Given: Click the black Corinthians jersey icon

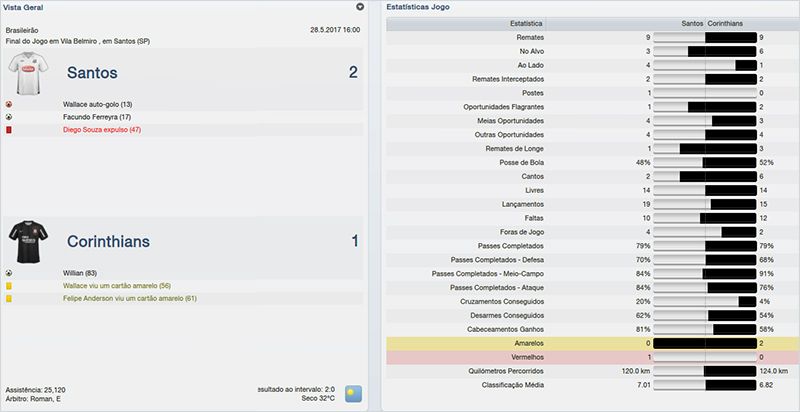Looking at the screenshot, I should point(29,240).
